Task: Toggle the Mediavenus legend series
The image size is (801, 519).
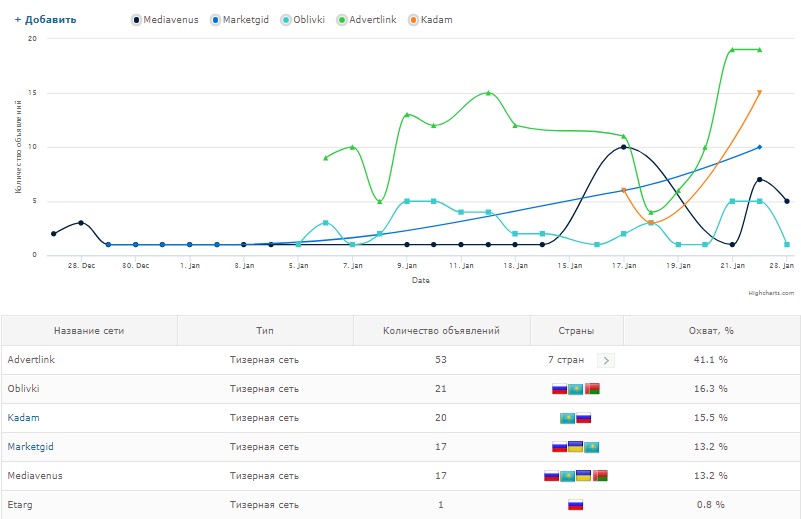Action: [164, 20]
